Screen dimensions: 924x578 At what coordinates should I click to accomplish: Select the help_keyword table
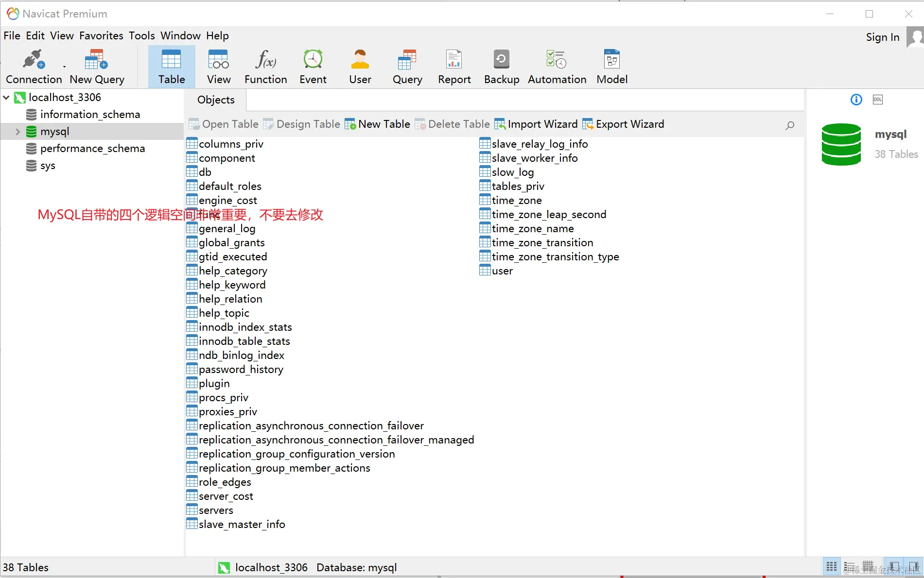tap(227, 285)
